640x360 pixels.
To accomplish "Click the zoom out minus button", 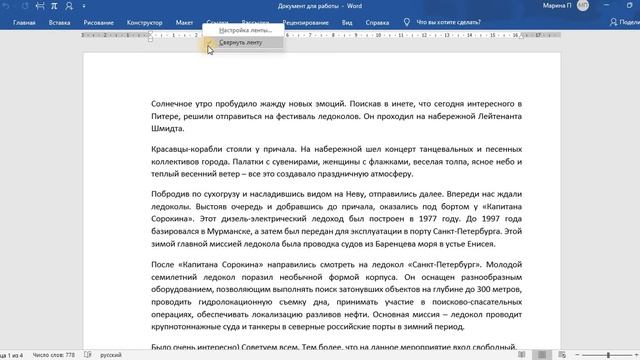I will [577, 355].
